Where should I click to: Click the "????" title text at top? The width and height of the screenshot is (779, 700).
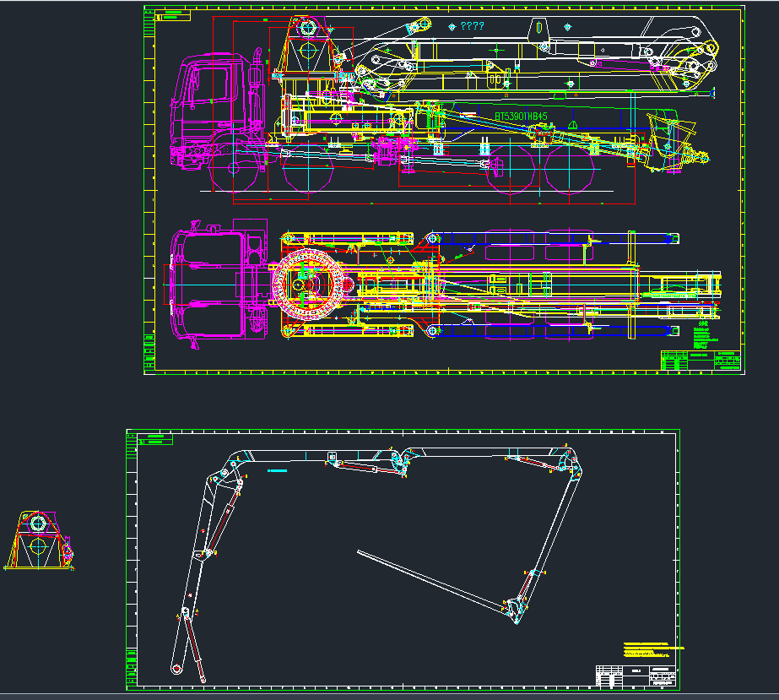(x=469, y=27)
